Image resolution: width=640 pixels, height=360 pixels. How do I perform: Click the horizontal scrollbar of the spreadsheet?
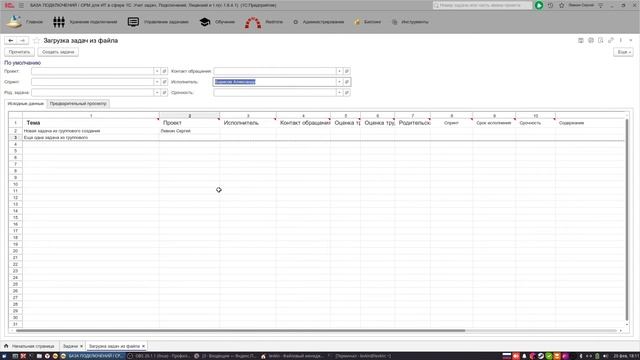pos(241,330)
